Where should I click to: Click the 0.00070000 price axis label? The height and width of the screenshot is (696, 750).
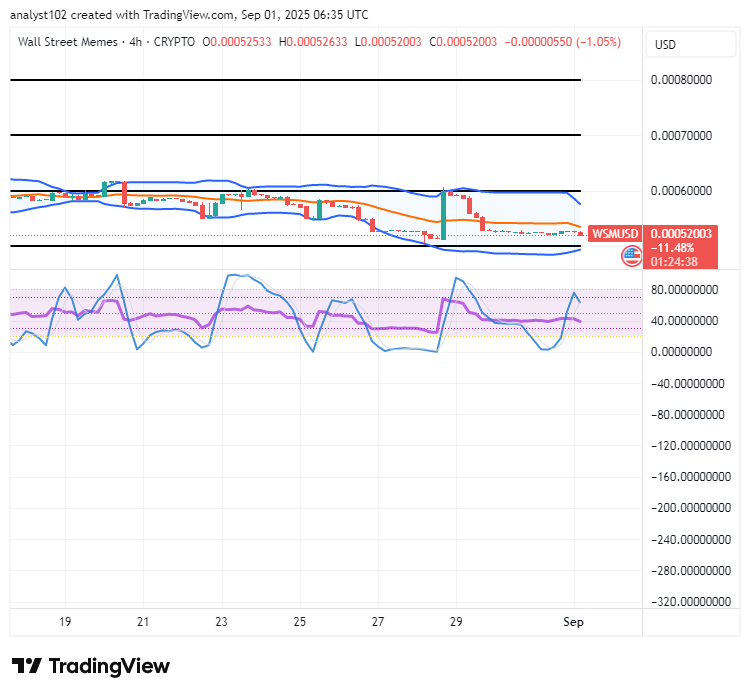click(681, 135)
